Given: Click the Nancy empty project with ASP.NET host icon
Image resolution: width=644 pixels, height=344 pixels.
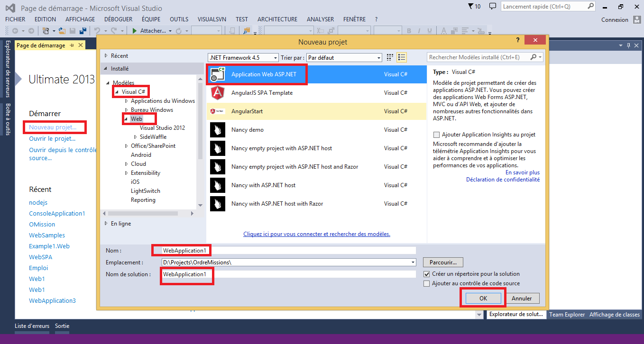Looking at the screenshot, I should point(218,148).
